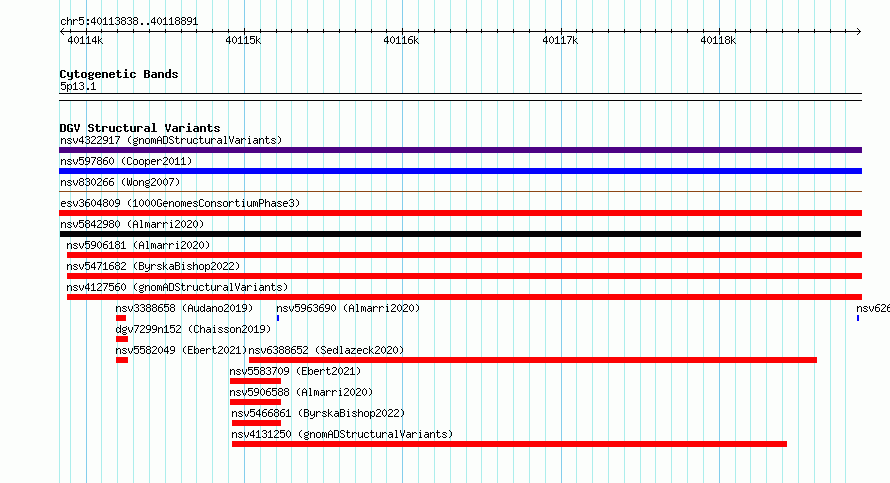Screen dimensions: 890x483
Task: Open nsv5906181 (Almarri2020) label
Action: [138, 245]
